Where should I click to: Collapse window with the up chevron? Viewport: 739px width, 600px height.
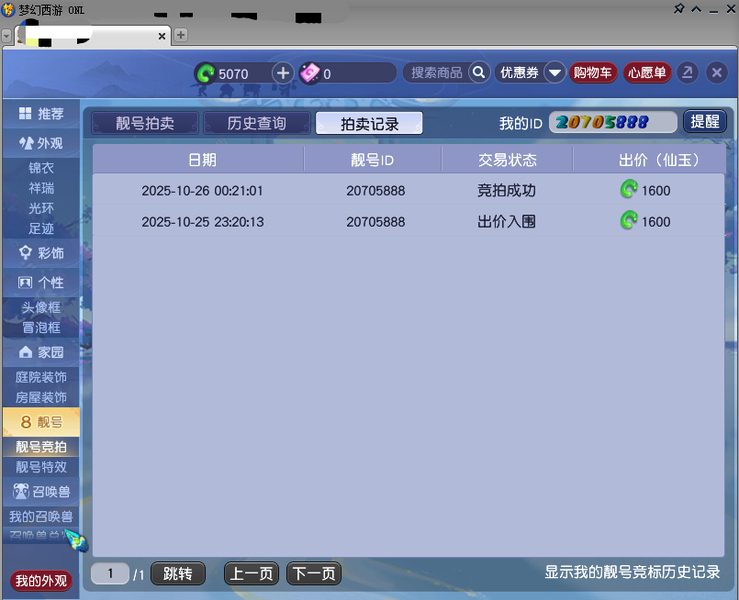click(x=696, y=9)
